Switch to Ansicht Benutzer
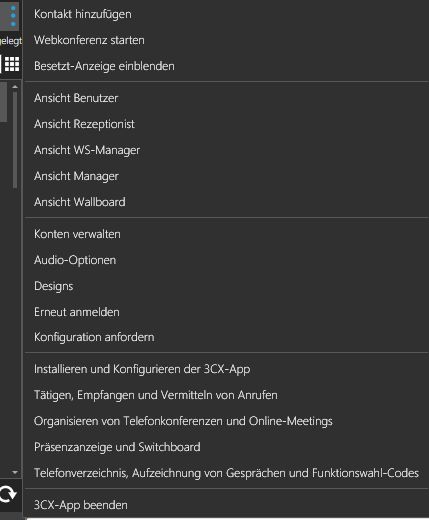This screenshot has height=520, width=429. click(226, 98)
